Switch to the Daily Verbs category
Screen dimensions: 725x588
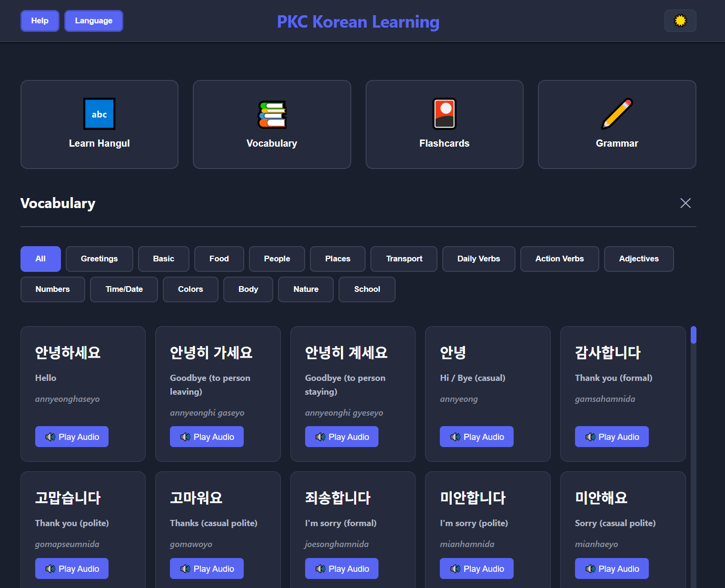(x=478, y=259)
